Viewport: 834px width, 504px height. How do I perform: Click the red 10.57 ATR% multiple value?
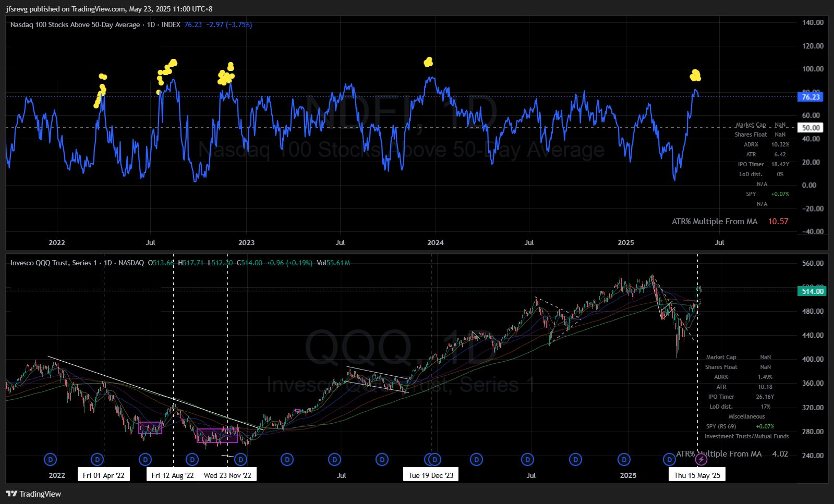[x=778, y=222]
